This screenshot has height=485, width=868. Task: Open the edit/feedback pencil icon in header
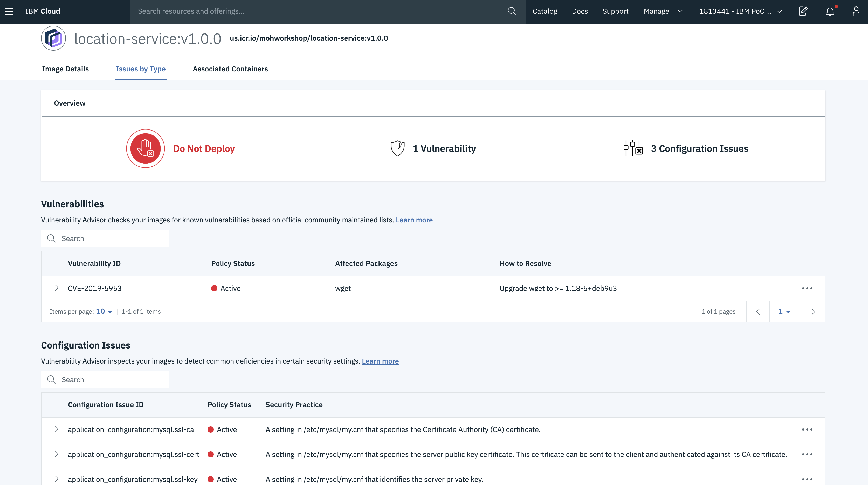click(x=803, y=11)
